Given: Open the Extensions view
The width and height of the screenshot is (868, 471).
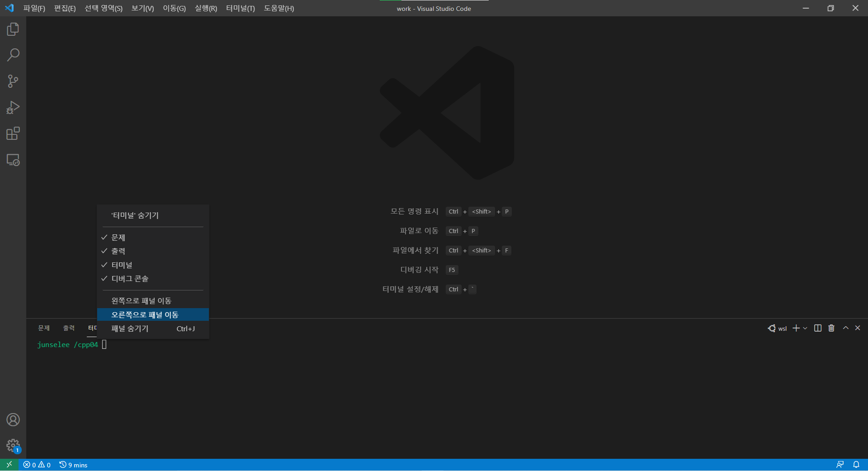Looking at the screenshot, I should [x=13, y=133].
